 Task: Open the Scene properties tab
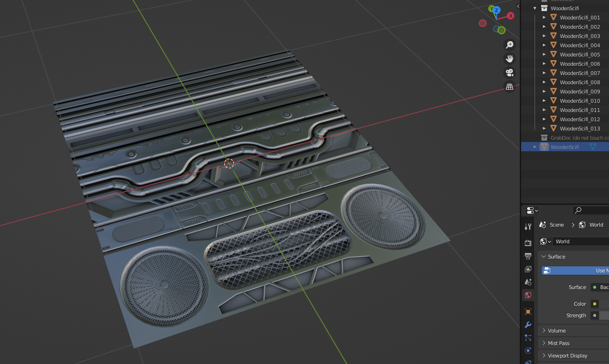click(528, 282)
